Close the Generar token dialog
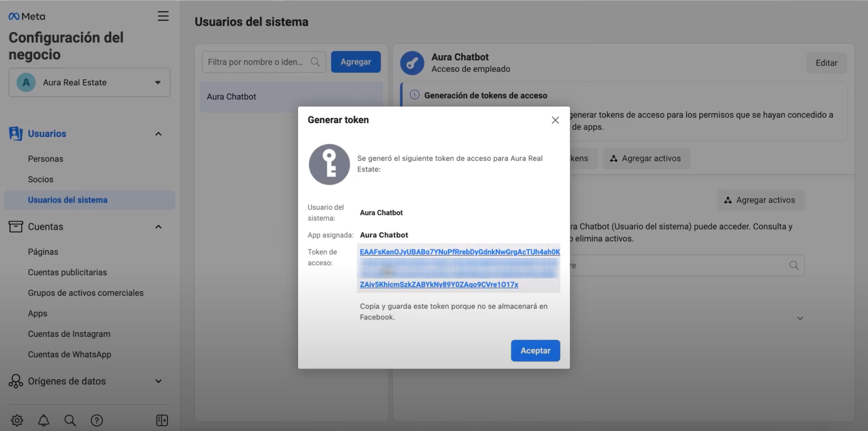 point(555,120)
